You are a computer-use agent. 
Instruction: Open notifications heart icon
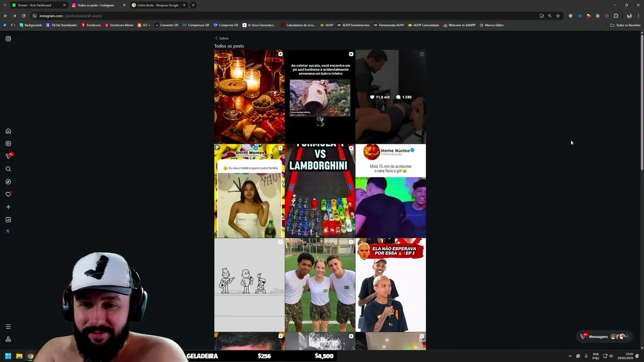8,194
